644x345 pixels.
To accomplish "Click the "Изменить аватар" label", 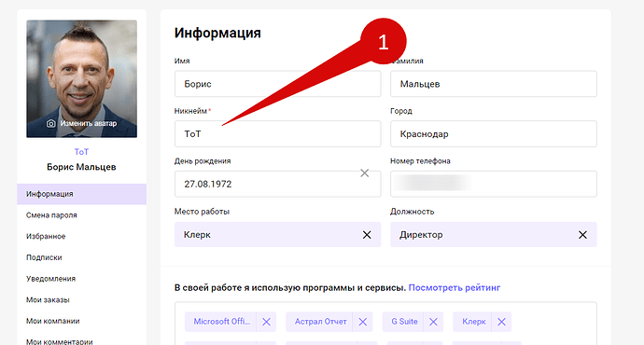I will [89, 123].
